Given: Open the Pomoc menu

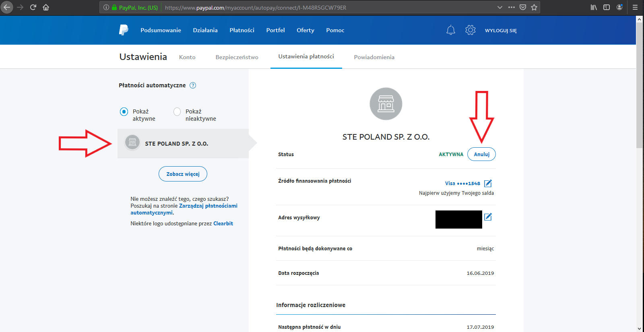Looking at the screenshot, I should point(335,30).
